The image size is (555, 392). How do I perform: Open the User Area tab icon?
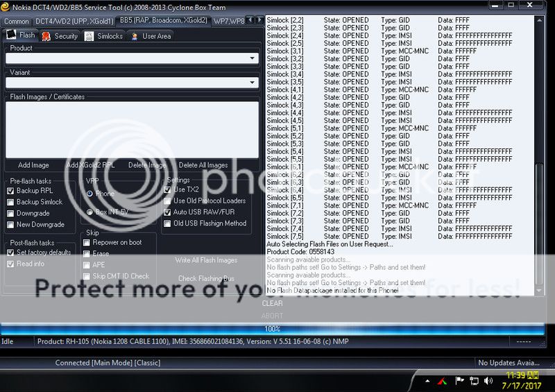coord(135,35)
